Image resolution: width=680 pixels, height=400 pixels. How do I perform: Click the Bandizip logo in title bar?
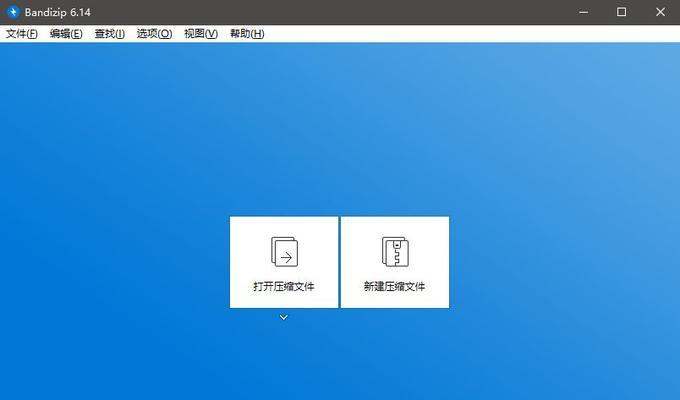pyautogui.click(x=13, y=12)
